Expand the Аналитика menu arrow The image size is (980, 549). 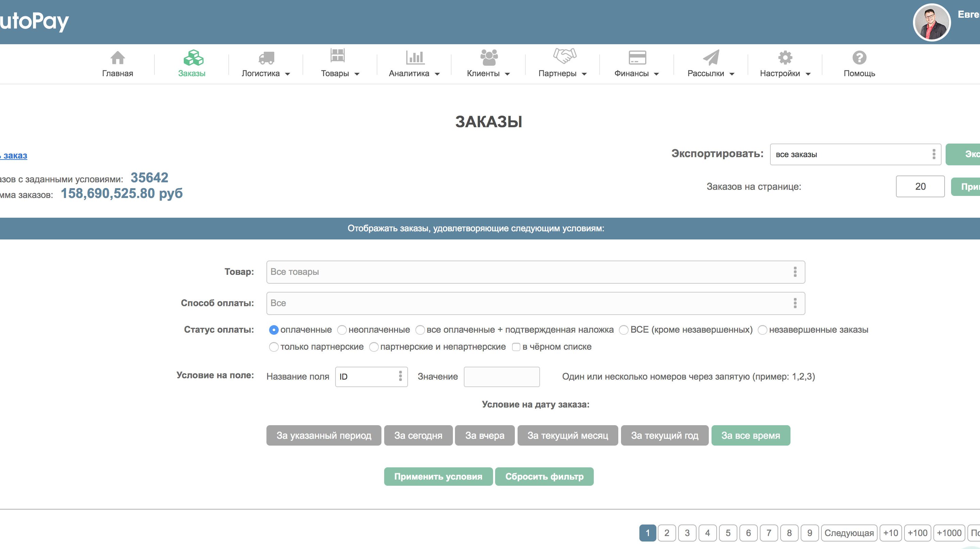(437, 74)
